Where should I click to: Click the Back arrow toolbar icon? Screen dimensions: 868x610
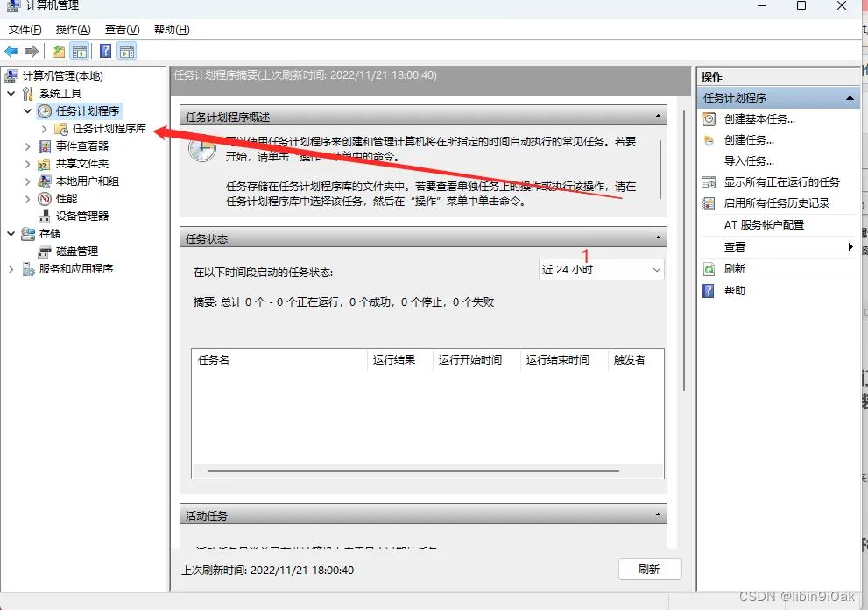click(x=11, y=52)
